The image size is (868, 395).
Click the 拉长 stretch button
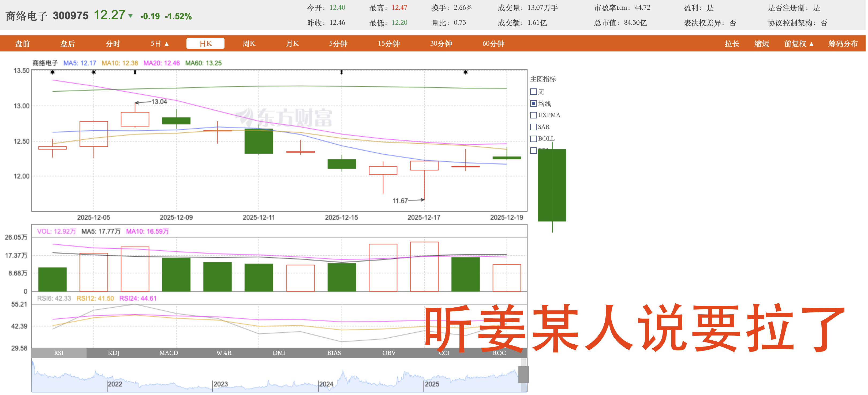[732, 44]
